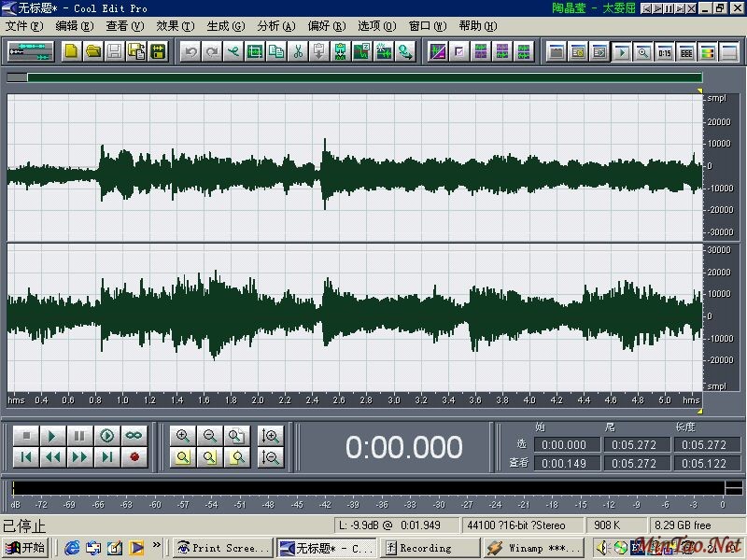Click the scissors Cut icon in toolbar
The height and width of the screenshot is (560, 747).
tap(298, 51)
